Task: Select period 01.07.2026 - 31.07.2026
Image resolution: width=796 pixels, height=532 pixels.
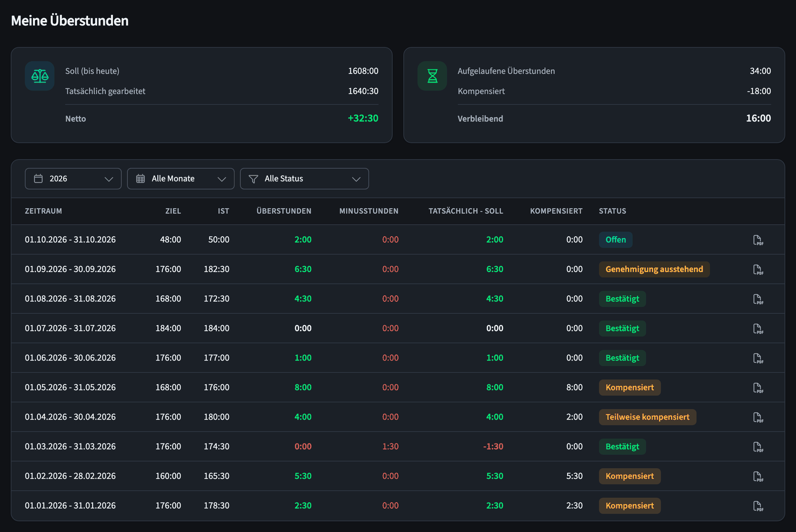Action: (70, 328)
